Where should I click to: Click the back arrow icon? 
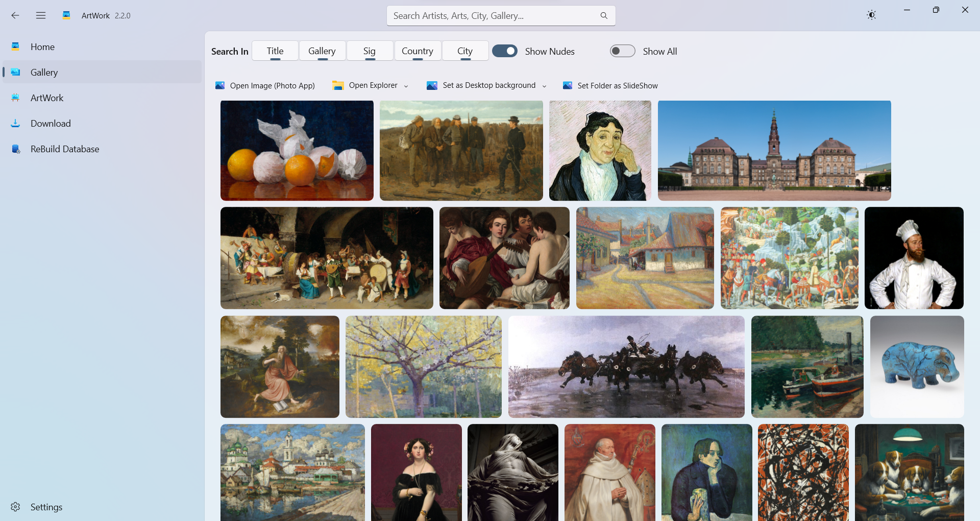pyautogui.click(x=15, y=15)
